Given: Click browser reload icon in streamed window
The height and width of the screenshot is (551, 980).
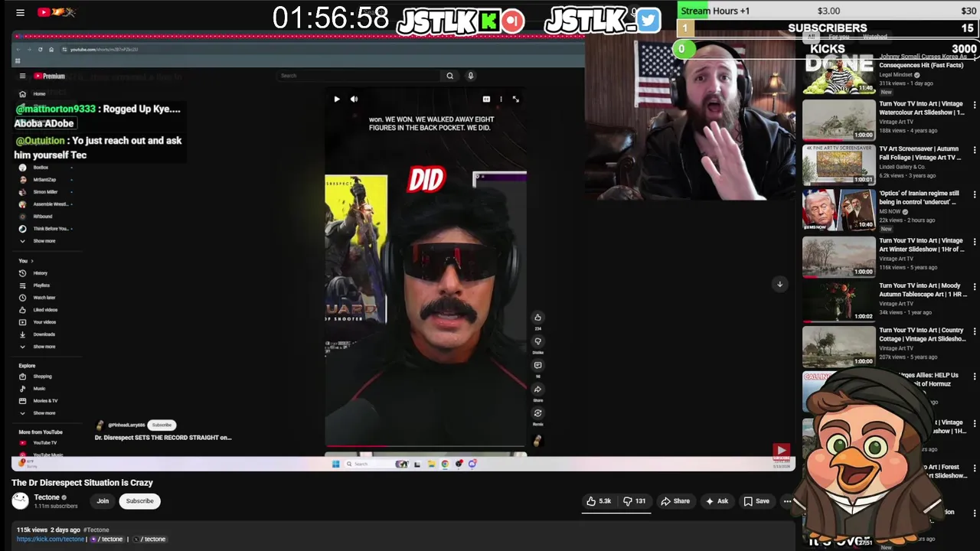Looking at the screenshot, I should [x=41, y=49].
